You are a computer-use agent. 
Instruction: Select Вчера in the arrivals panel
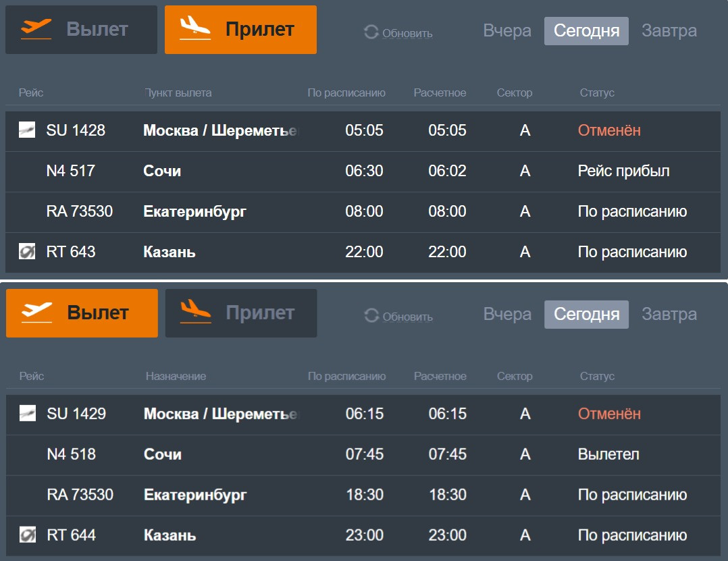507,31
